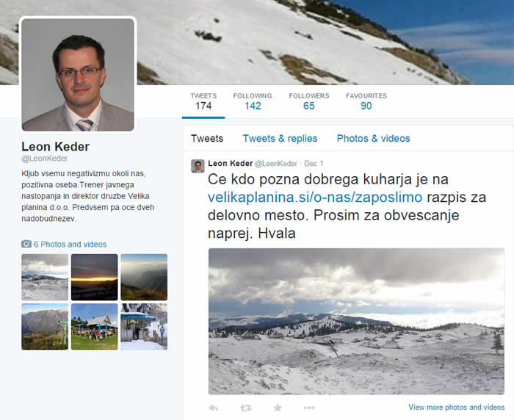Open the more options ellipsis on tweet
This screenshot has height=420, width=514.
point(309,408)
